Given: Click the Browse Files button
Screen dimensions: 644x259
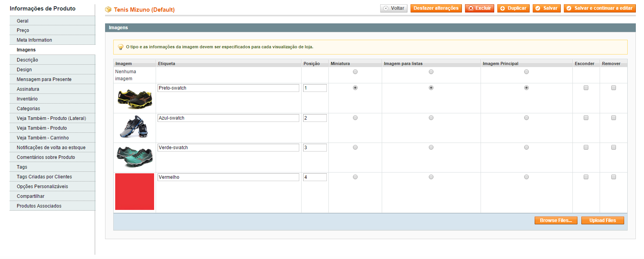Looking at the screenshot, I should [x=556, y=220].
